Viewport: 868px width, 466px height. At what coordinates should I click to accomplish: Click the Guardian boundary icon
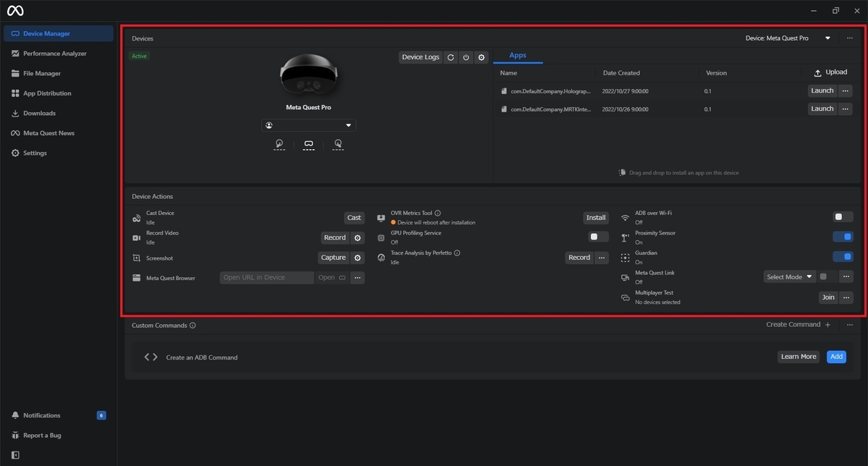pyautogui.click(x=625, y=258)
